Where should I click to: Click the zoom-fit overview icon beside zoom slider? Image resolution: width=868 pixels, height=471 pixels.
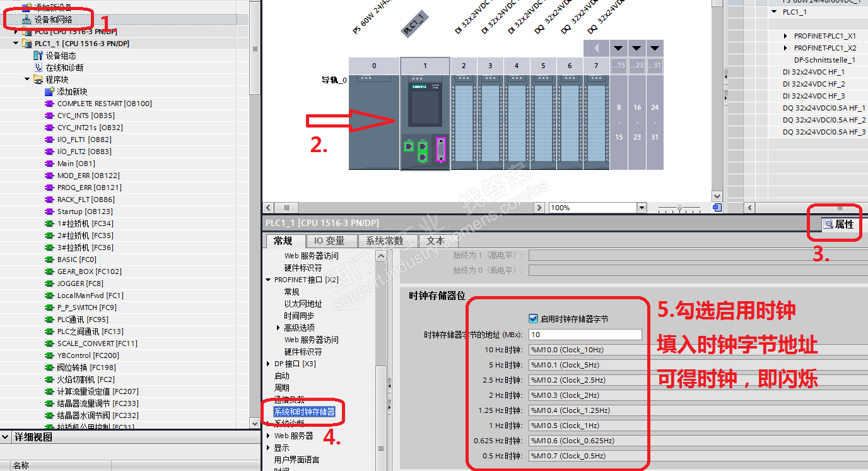[x=717, y=207]
